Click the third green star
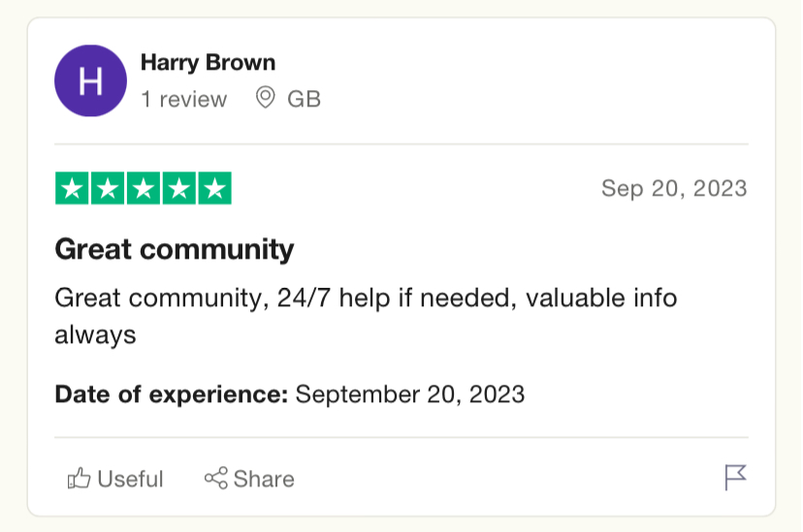This screenshot has height=532, width=803. (x=144, y=188)
